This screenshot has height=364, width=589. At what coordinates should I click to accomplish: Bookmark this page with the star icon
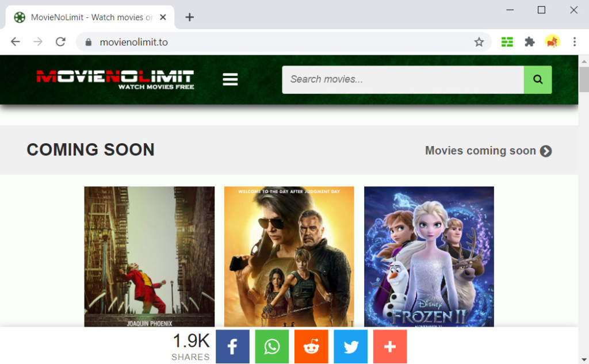click(x=479, y=42)
